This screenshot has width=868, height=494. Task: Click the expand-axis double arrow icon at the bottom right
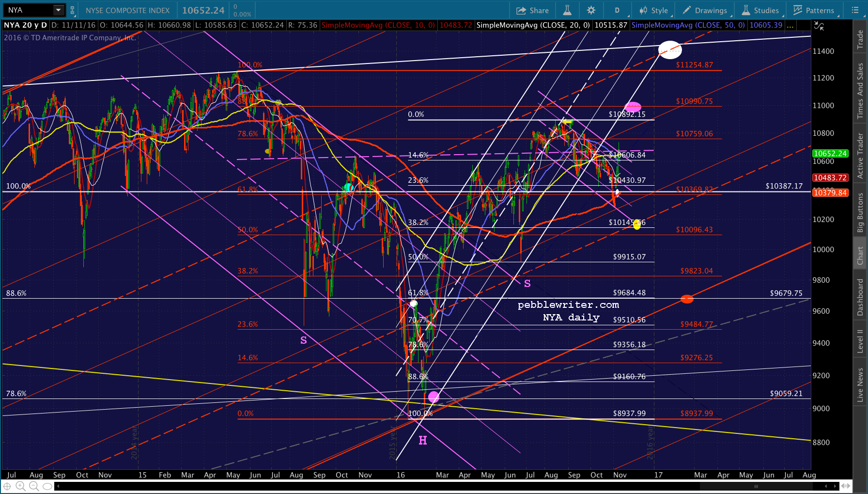pyautogui.click(x=846, y=486)
